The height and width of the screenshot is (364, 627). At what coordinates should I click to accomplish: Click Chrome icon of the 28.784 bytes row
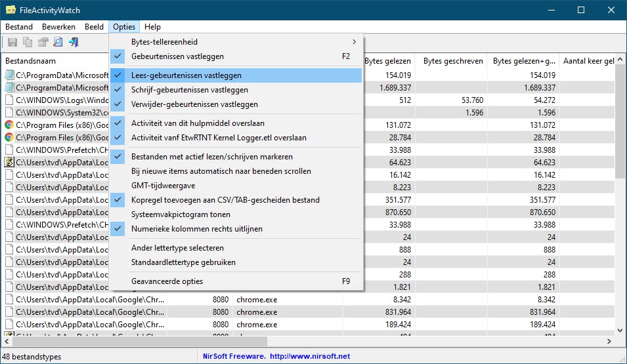[x=9, y=138]
